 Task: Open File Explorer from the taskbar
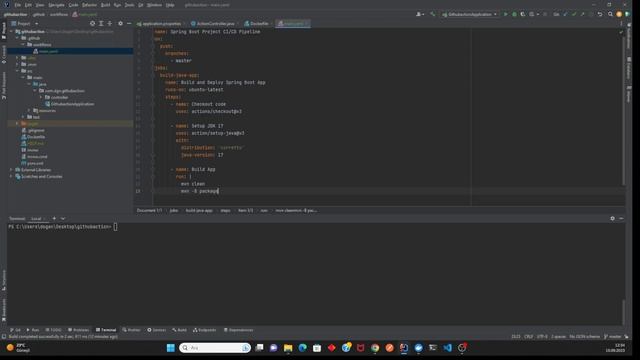[x=288, y=348]
